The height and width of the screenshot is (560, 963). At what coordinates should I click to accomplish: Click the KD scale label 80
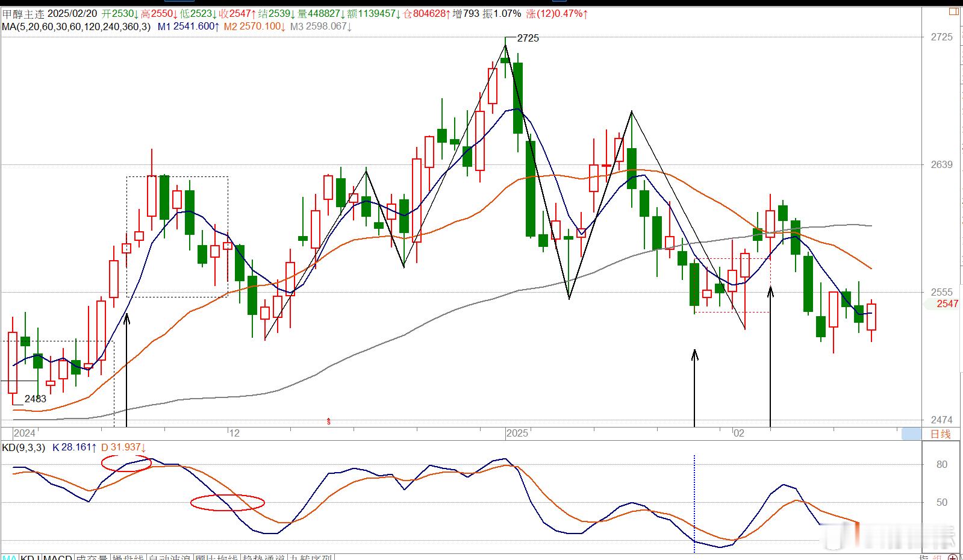click(x=942, y=465)
